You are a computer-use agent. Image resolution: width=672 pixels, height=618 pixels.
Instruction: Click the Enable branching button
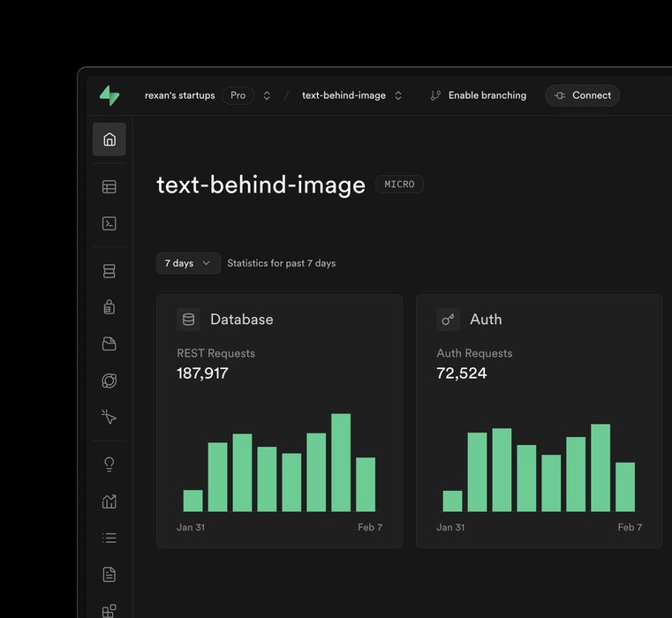478,95
